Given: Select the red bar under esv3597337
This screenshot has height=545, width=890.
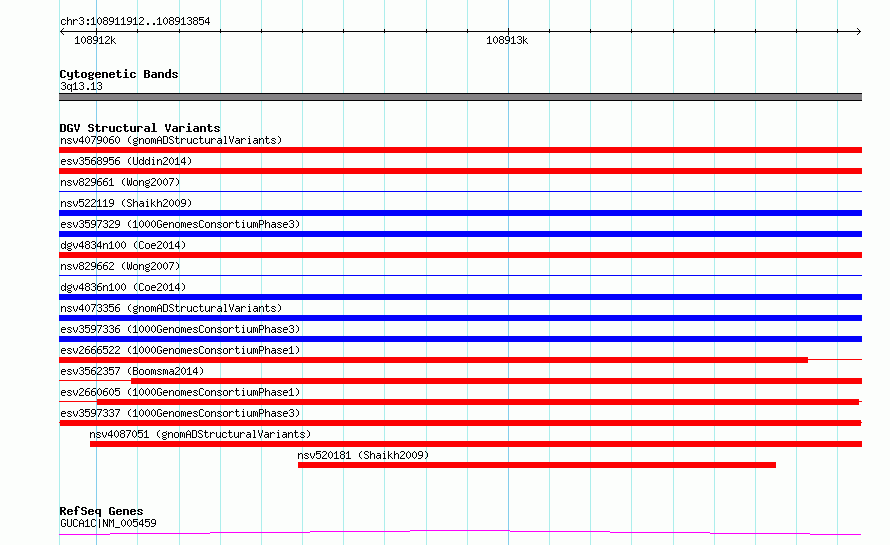Looking at the screenshot, I should (460, 423).
